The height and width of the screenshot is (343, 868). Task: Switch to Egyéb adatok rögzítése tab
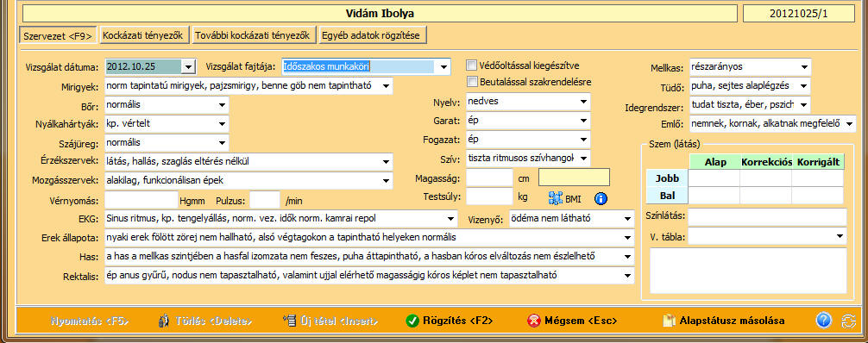pos(373,34)
